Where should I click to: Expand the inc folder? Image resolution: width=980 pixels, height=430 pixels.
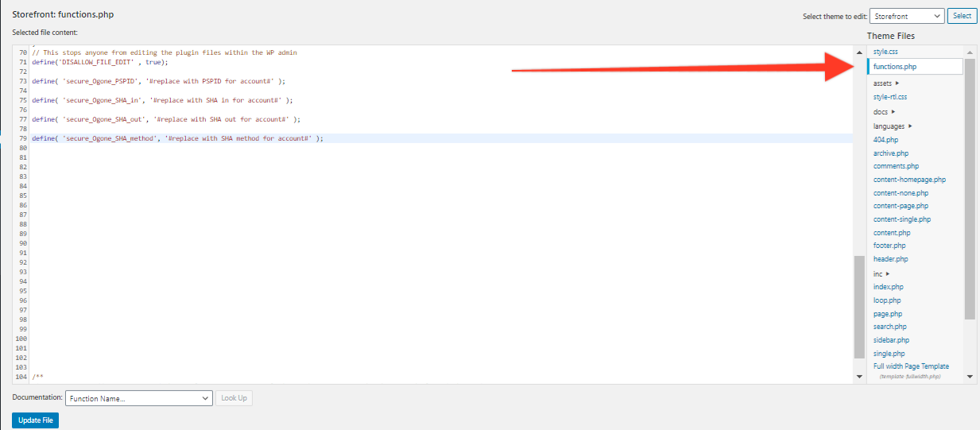click(x=881, y=274)
